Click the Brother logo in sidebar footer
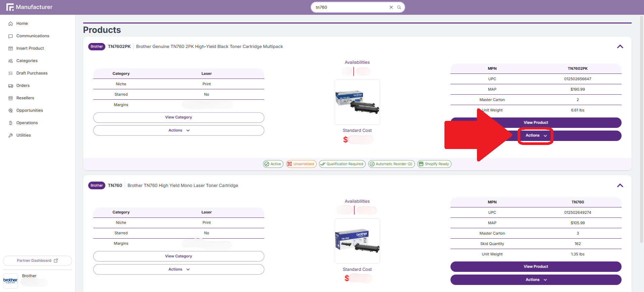The width and height of the screenshot is (644, 292). 10,281
